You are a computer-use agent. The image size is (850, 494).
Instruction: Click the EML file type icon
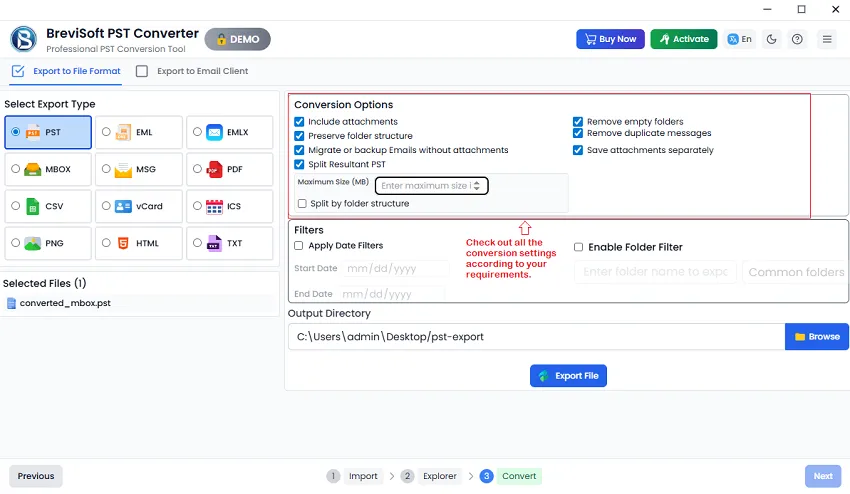click(124, 132)
